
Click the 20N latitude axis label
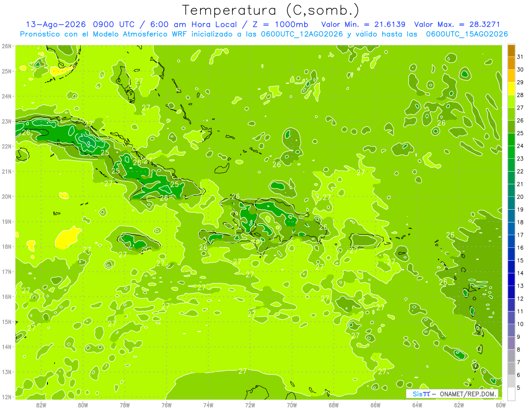pos(6,196)
